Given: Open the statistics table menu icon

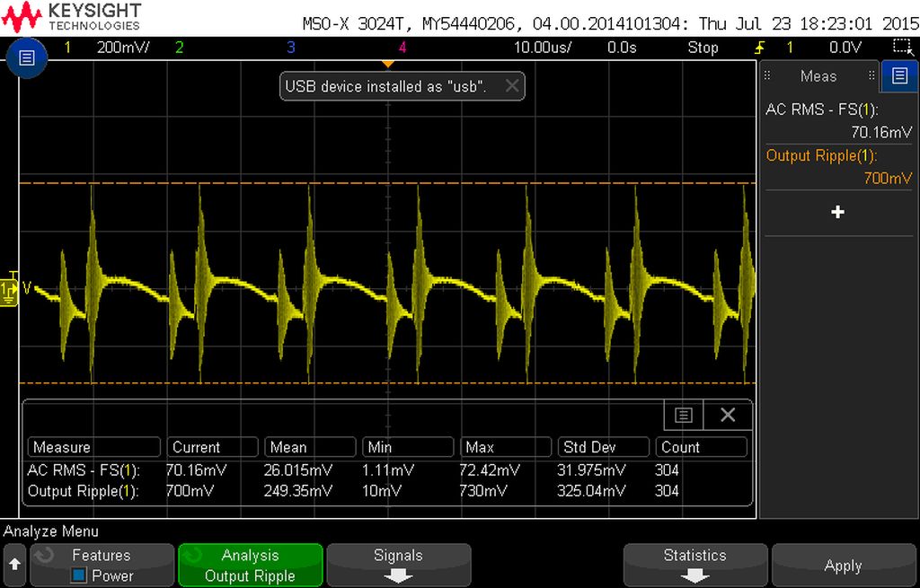Looking at the screenshot, I should coord(684,415).
